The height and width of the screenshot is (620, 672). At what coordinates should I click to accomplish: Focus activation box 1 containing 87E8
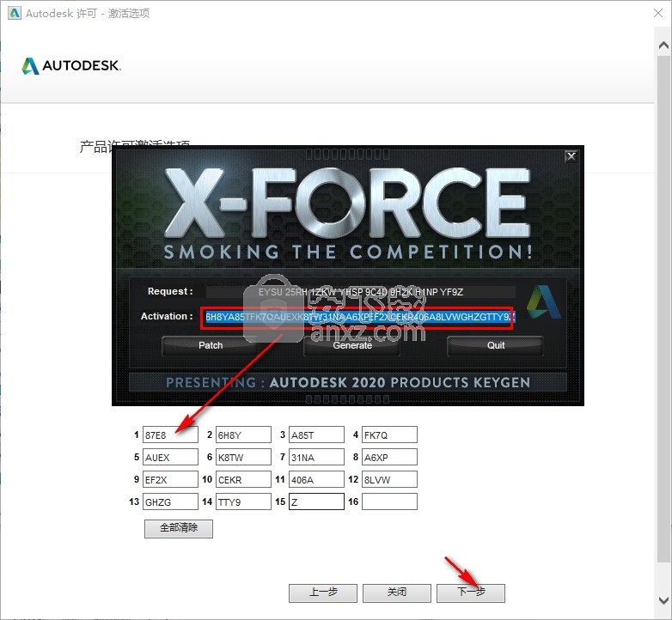(170, 435)
